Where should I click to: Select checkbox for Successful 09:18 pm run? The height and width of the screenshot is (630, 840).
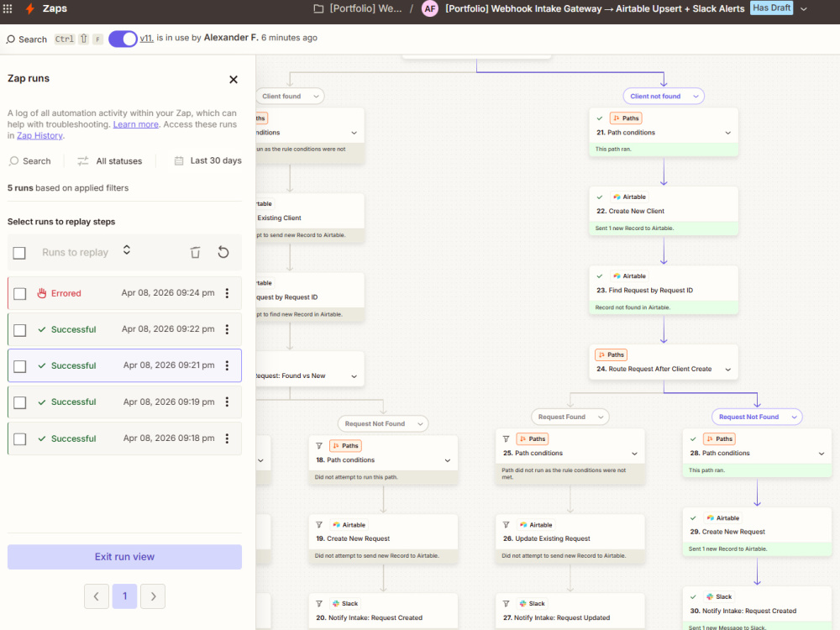(20, 438)
